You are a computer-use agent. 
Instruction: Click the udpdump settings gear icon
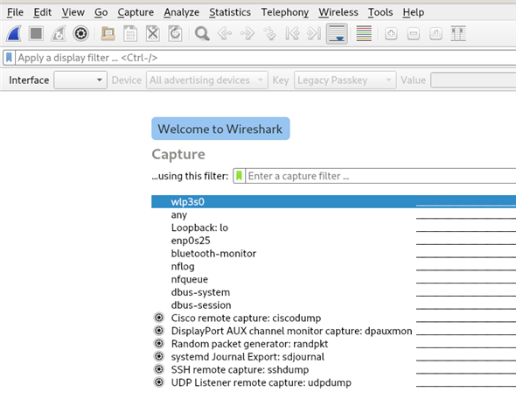click(159, 382)
